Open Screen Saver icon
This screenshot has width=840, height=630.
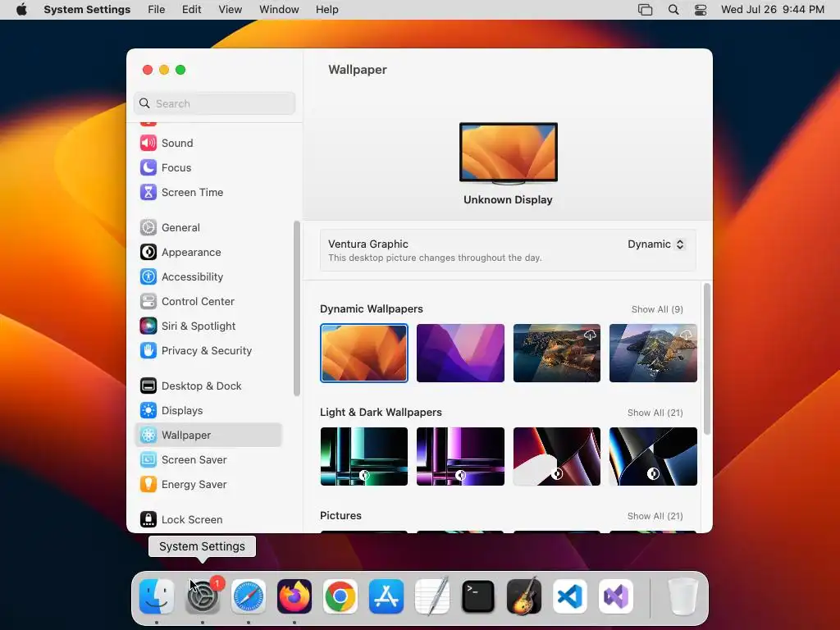(x=148, y=460)
